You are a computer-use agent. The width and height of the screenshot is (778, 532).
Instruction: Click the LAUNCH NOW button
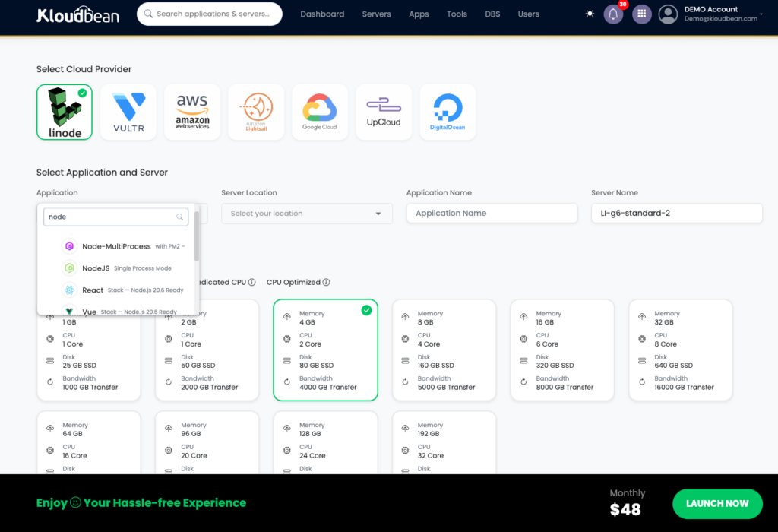[x=717, y=504]
